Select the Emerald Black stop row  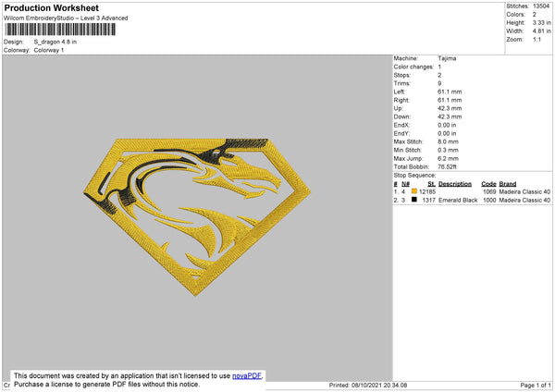point(472,200)
